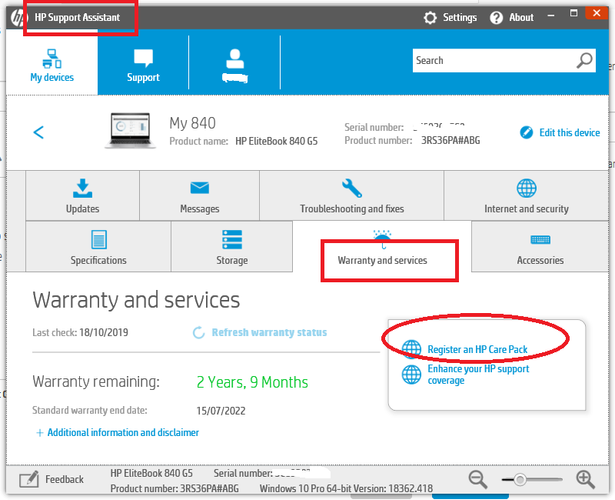Open the Specifications tile

pyautogui.click(x=98, y=246)
